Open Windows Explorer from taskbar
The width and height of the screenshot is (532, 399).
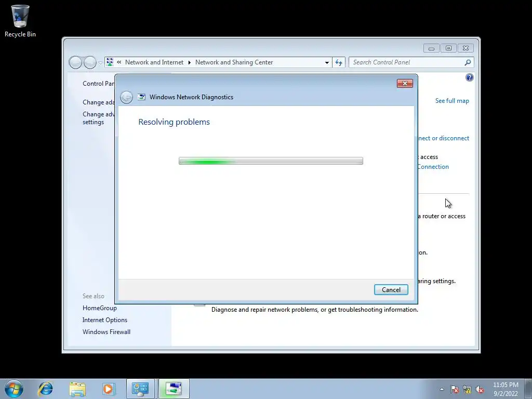tap(77, 389)
